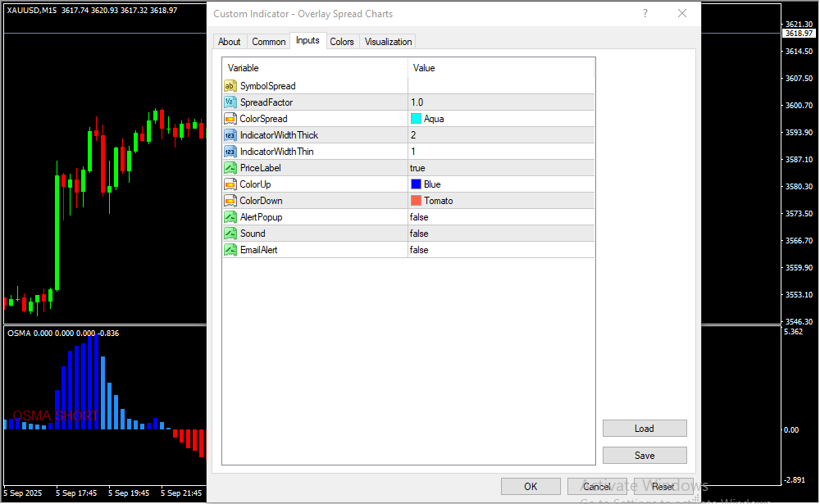Open the ColorDown Tomato value dropdown
820x504 pixels.
click(x=500, y=201)
